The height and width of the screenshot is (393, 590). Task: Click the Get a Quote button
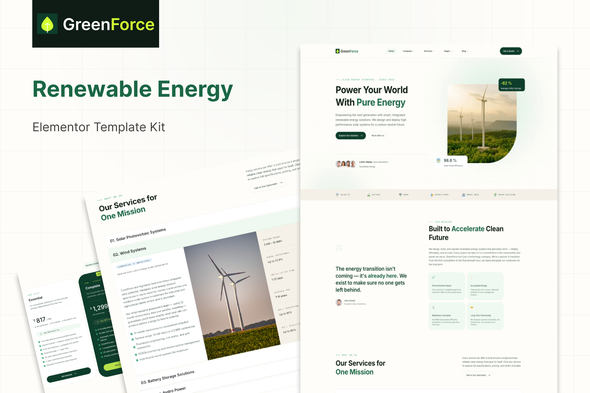511,51
